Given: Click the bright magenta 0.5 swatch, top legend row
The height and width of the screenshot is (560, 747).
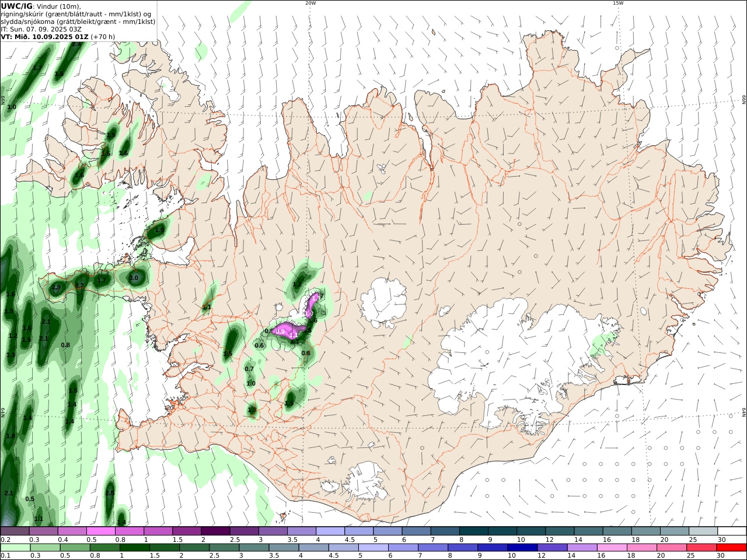Looking at the screenshot, I should click(101, 531).
